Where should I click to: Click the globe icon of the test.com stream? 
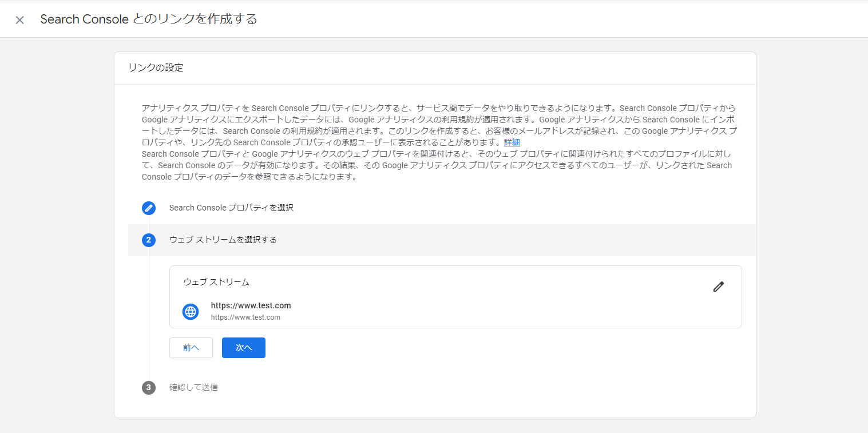coord(191,311)
